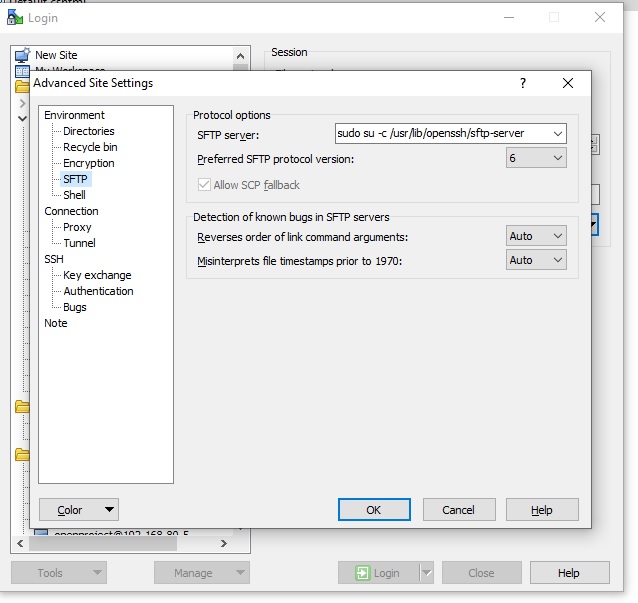Image resolution: width=638 pixels, height=603 pixels.
Task: Open the SFTP server dropdown
Action: pos(557,133)
